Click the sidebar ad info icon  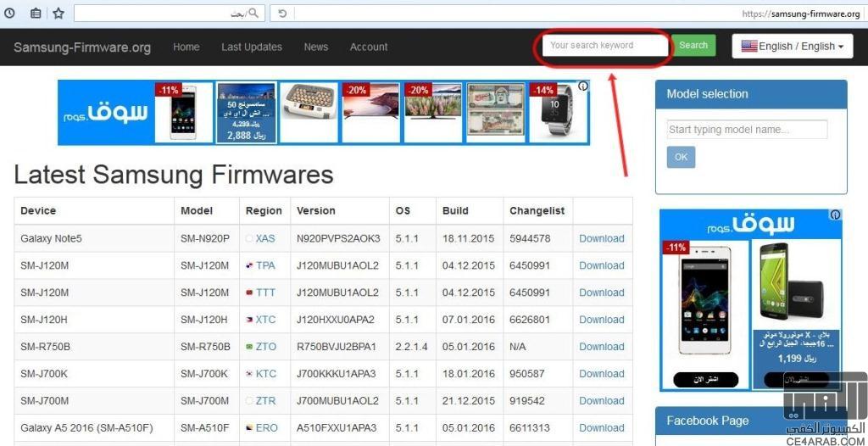(x=835, y=215)
